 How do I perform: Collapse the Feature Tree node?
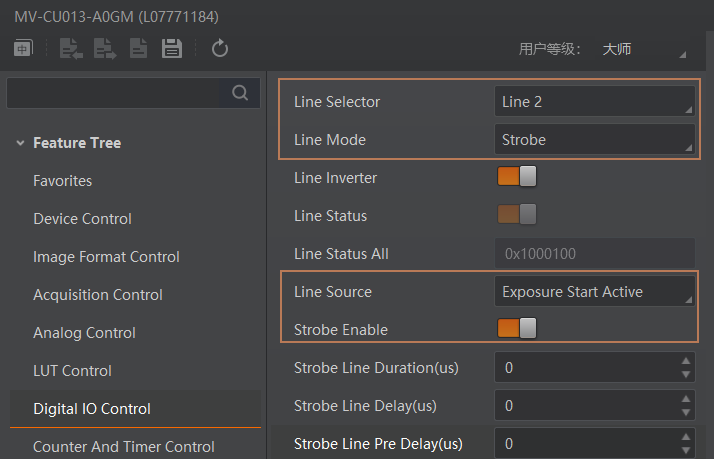click(x=20, y=143)
